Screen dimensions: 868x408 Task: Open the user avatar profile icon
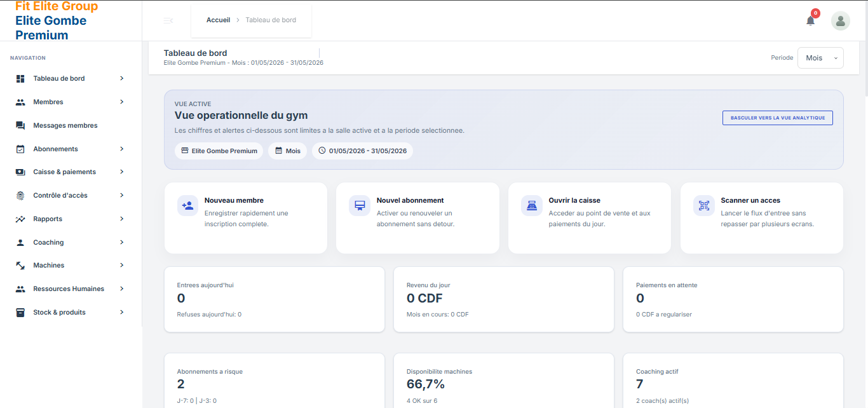(x=841, y=21)
